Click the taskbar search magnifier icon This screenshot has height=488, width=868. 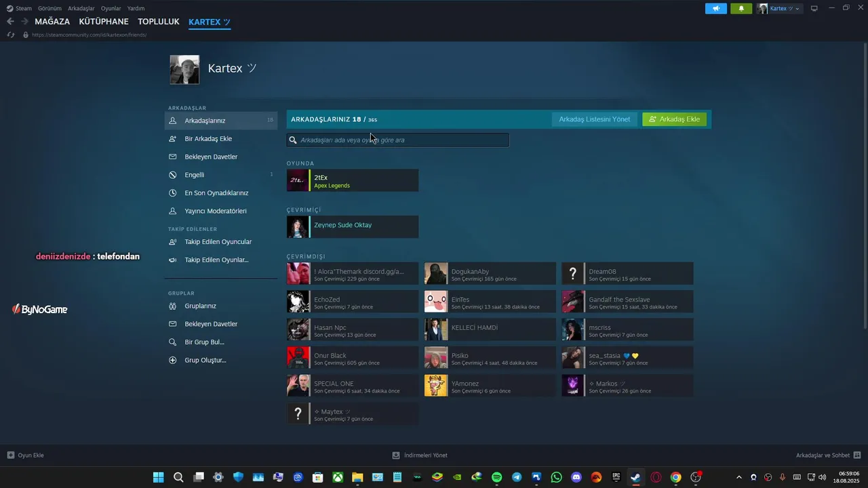click(178, 477)
